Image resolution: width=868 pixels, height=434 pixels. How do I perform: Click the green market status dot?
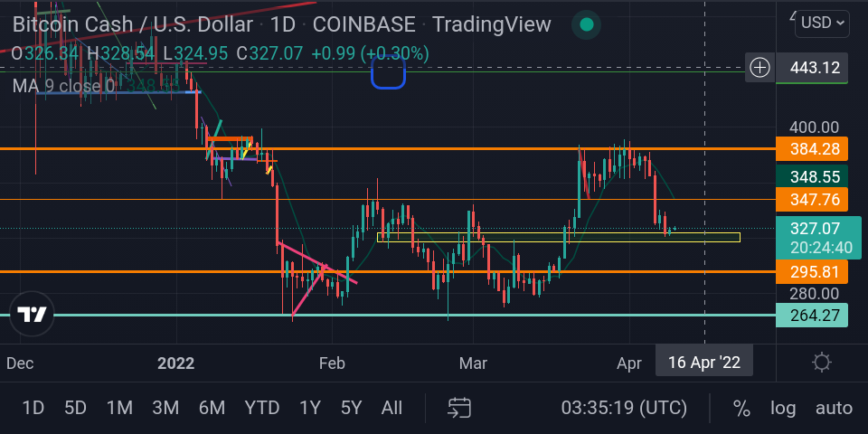coord(586,25)
